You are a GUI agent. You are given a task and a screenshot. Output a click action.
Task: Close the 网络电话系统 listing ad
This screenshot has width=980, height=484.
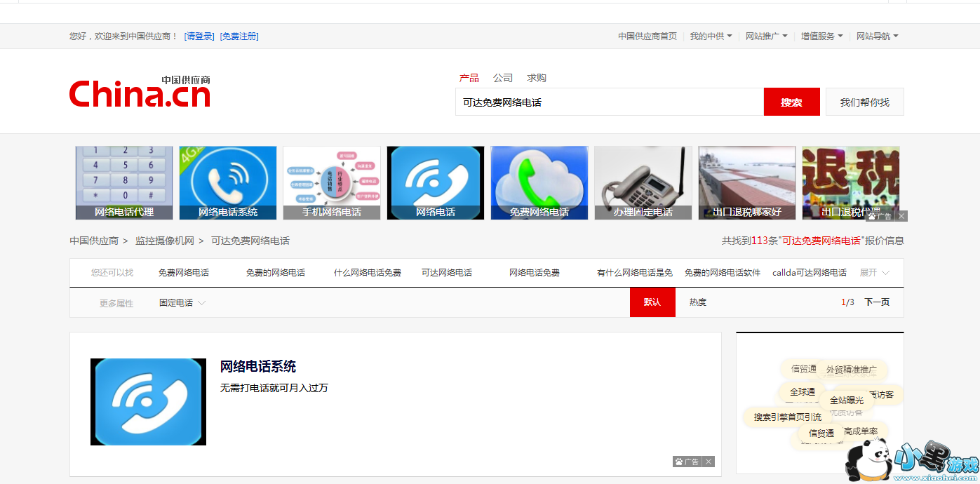point(709,462)
